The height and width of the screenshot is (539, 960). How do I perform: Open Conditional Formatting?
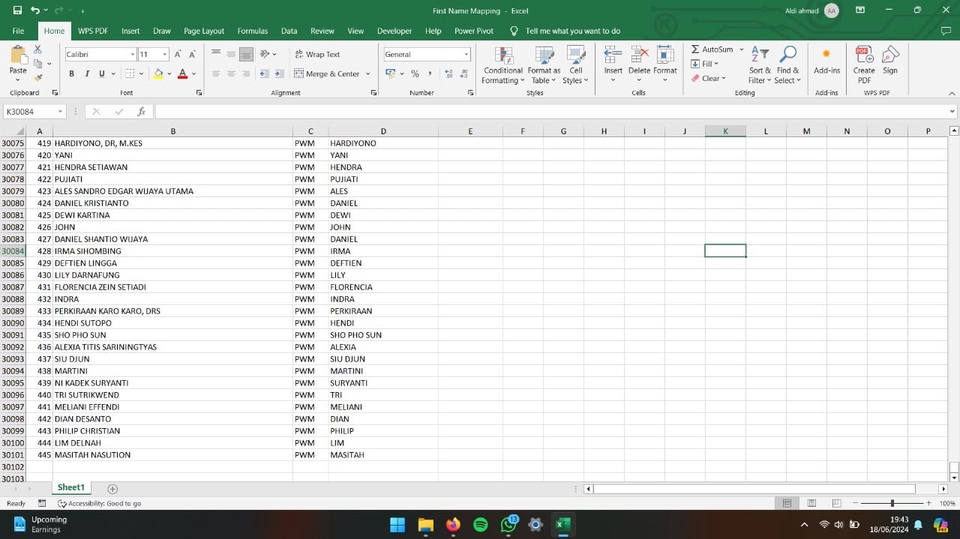[x=503, y=66]
